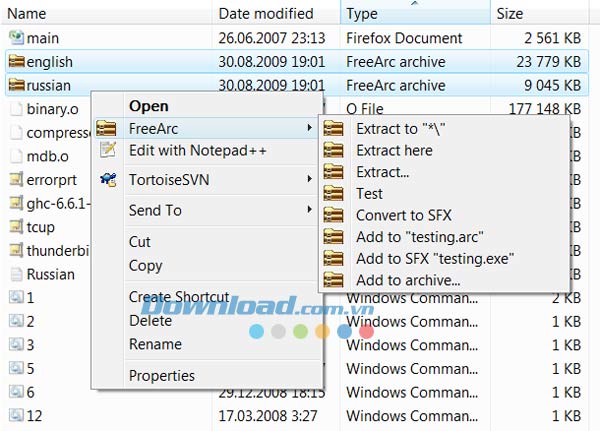Image resolution: width=600 pixels, height=431 pixels.
Task: Click the icon beside Convert to SFX
Action: (335, 215)
